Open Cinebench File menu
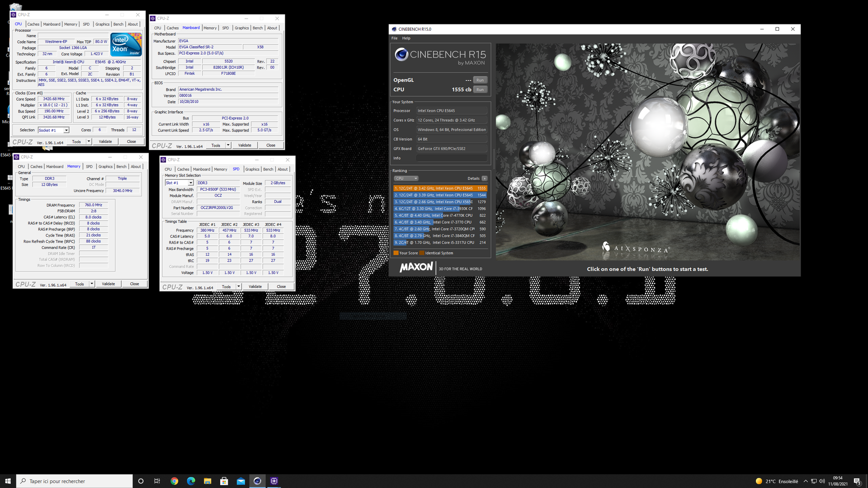This screenshot has height=488, width=868. 394,38
